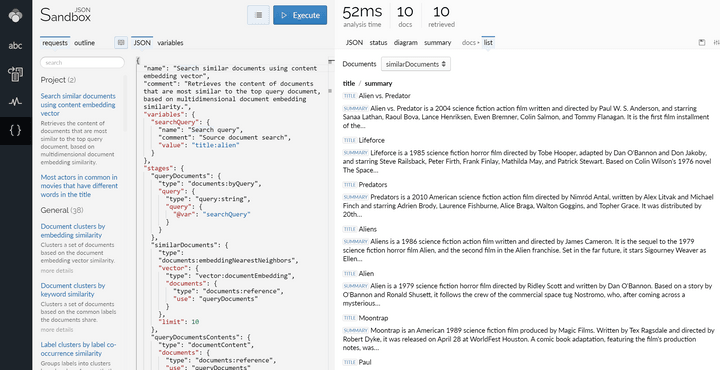
Task: Expand the docs tab group
Action: coord(470,42)
